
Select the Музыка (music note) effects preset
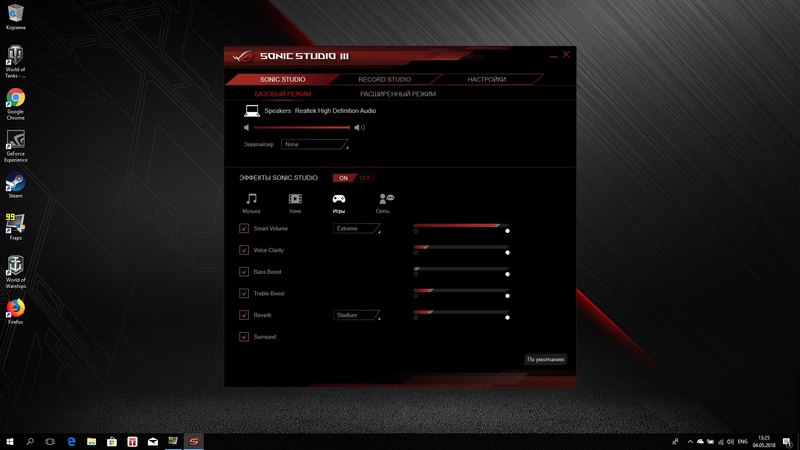pyautogui.click(x=251, y=203)
